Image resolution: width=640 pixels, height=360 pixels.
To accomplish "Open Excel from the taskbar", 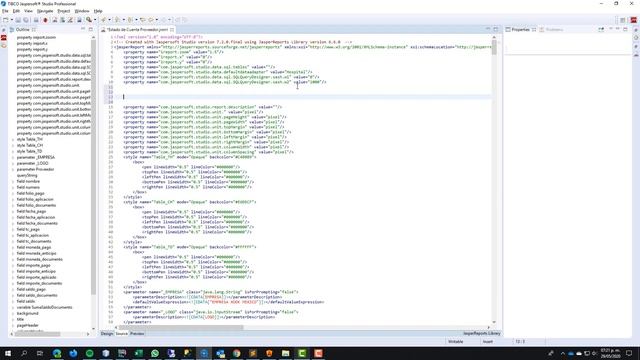I will (x=138, y=353).
